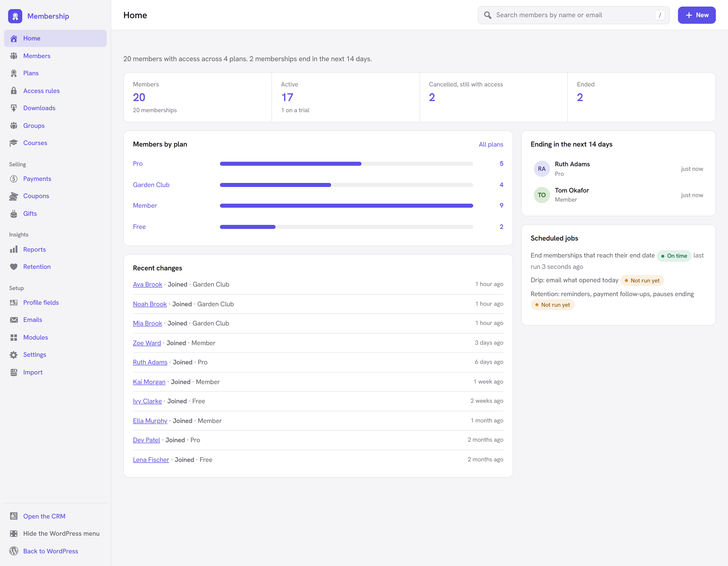Viewport: 728px width, 566px height.
Task: Click the Active 17 stat card
Action: pos(346,97)
